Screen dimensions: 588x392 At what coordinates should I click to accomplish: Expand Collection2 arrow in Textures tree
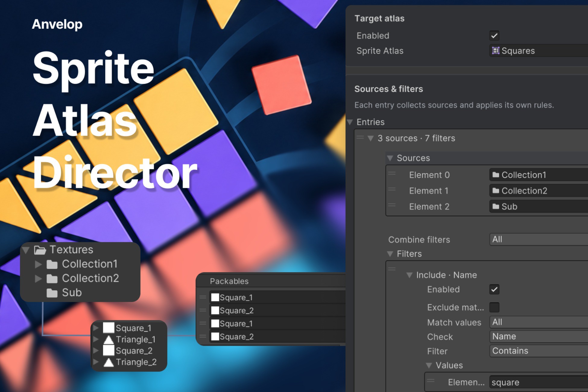(38, 279)
